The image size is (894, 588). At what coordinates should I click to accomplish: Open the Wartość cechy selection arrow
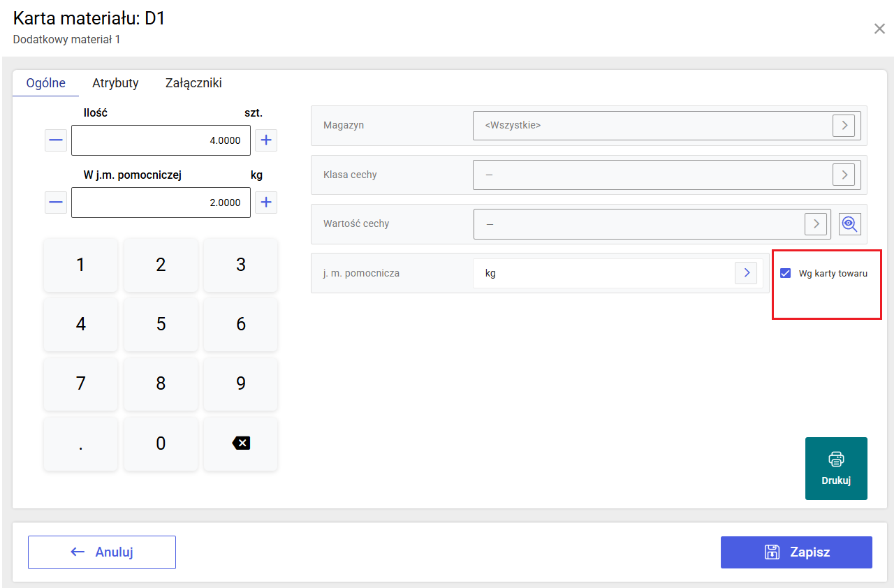[x=816, y=224]
